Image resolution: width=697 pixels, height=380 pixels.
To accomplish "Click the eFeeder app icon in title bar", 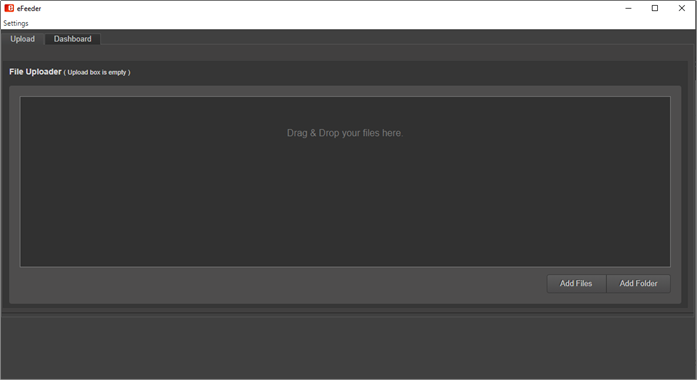I will click(9, 8).
